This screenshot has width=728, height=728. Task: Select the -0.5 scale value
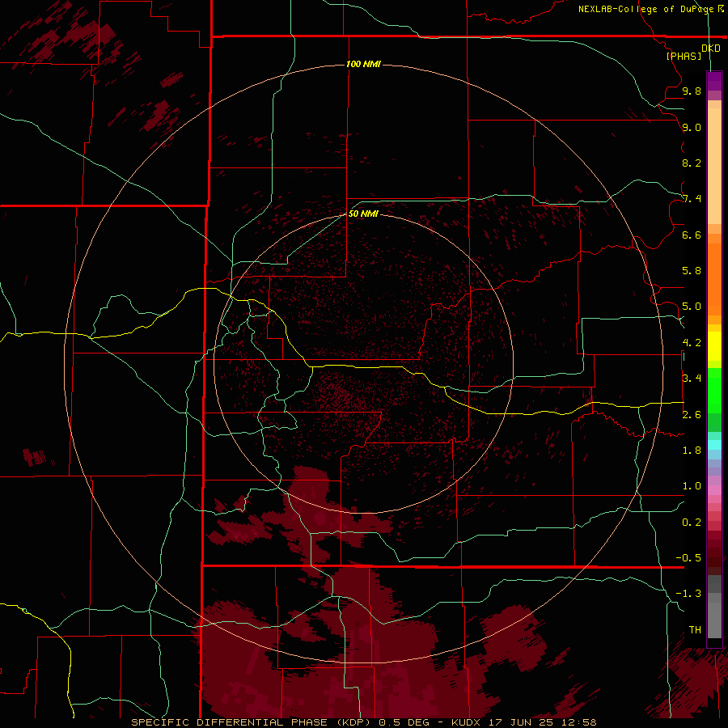(688, 557)
